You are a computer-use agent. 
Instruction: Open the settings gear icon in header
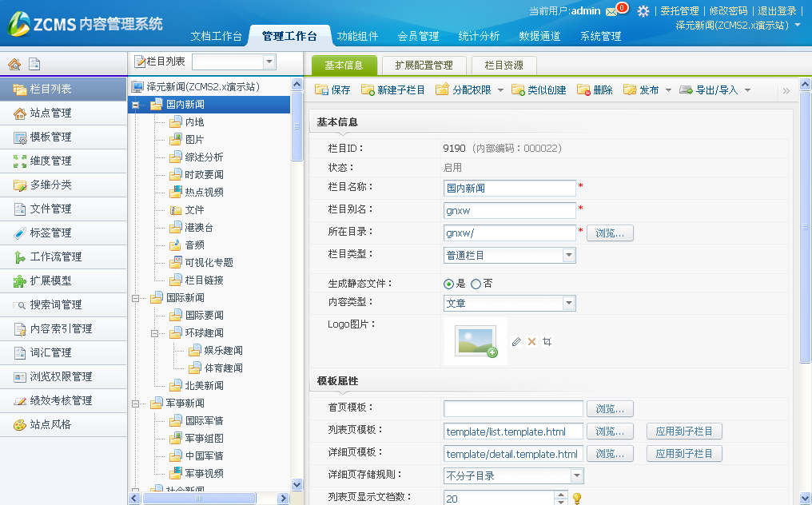[643, 11]
